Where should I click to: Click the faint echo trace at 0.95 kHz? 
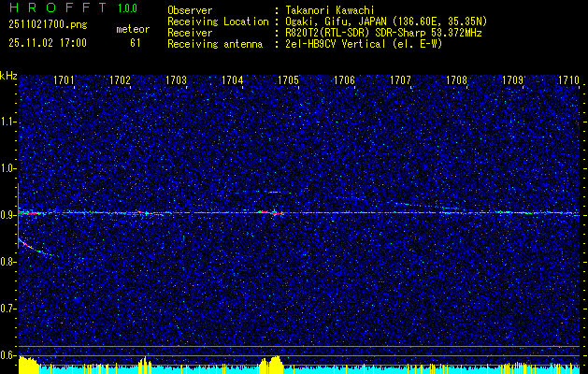273,192
